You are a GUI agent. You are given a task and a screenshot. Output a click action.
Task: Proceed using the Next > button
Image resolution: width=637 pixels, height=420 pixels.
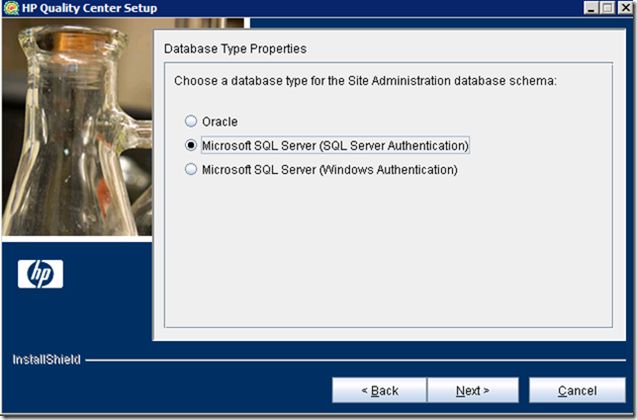click(473, 390)
